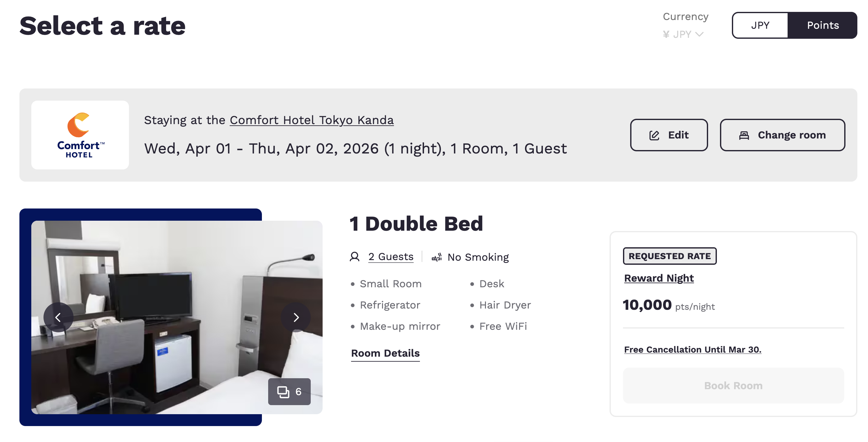Open the Comfort Hotel Tokyo Kanda link
Screen dimensions: 868x442
point(311,120)
